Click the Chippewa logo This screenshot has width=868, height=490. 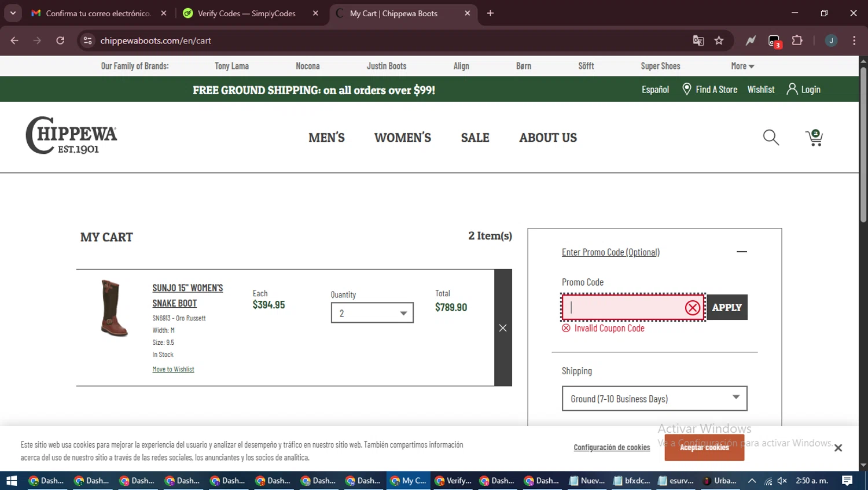point(71,135)
